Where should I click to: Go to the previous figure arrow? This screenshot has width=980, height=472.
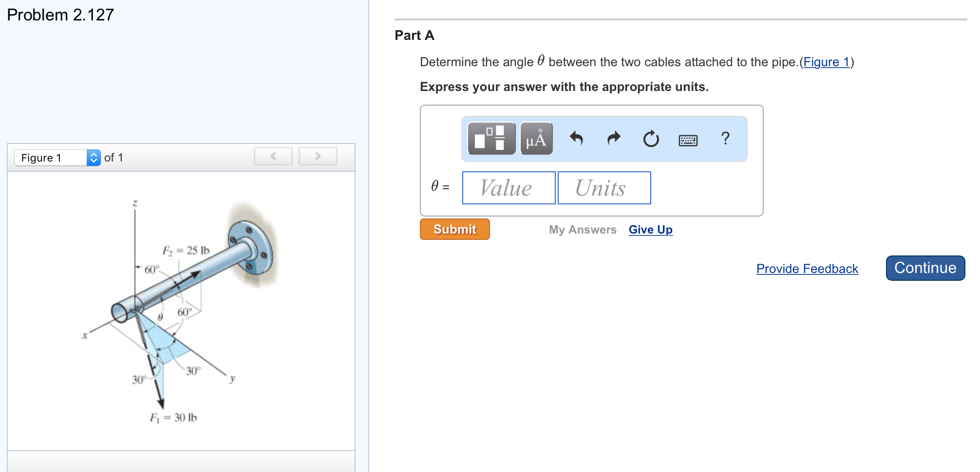pyautogui.click(x=273, y=156)
